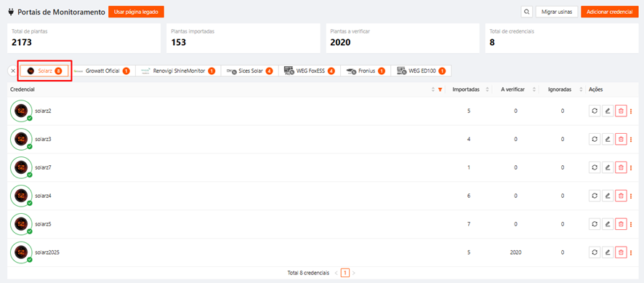Select the Renovigi ShineMonitor tab
This screenshot has width=644, height=283.
coord(178,71)
